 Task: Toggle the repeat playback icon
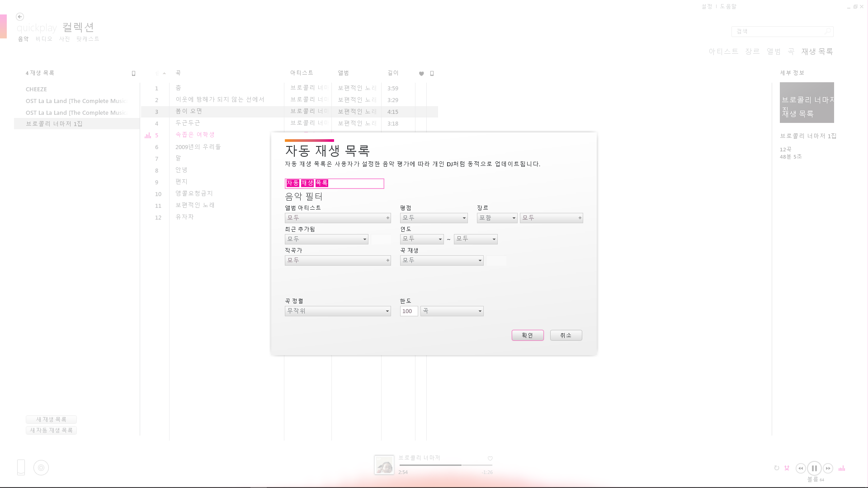[777, 468]
